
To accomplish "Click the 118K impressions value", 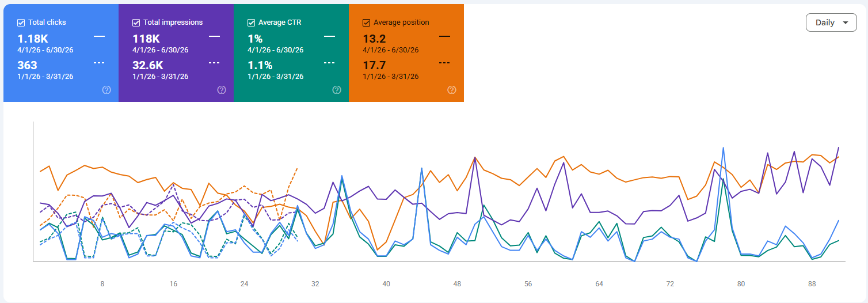I will click(146, 39).
